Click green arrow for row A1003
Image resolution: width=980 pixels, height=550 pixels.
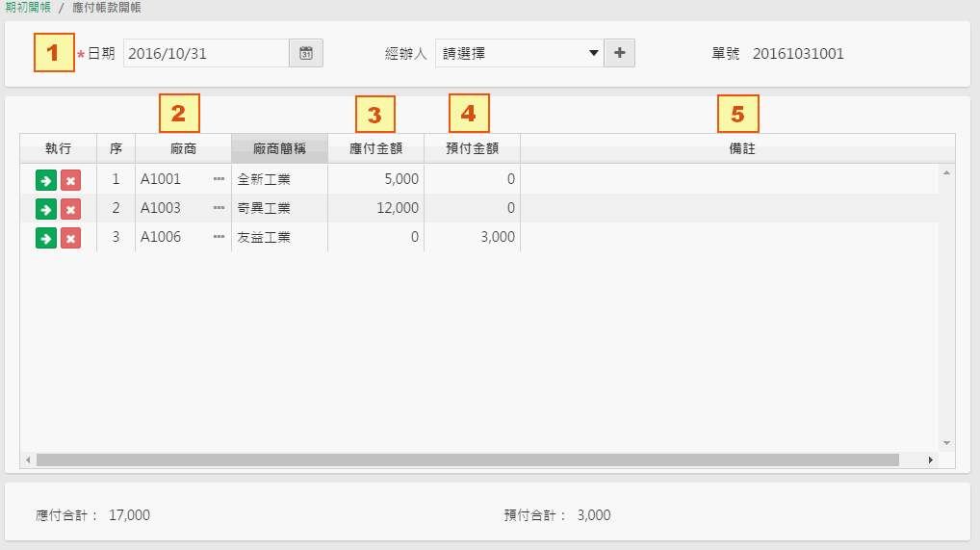point(46,209)
